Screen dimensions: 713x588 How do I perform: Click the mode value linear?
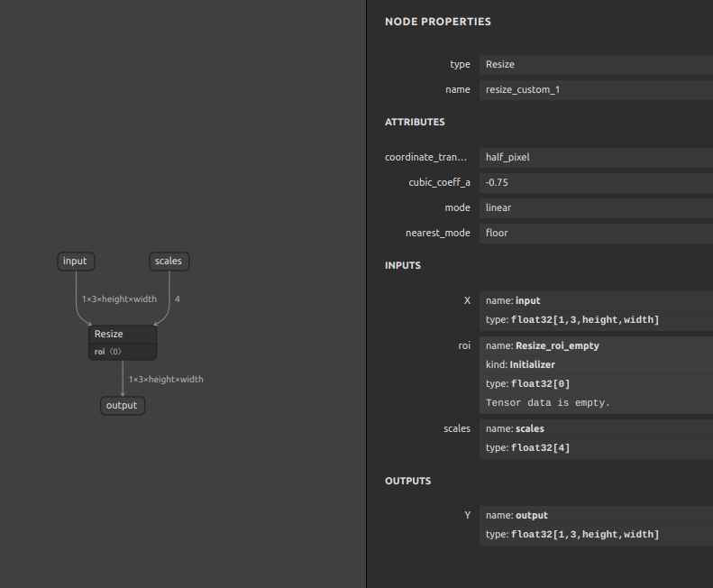(596, 208)
